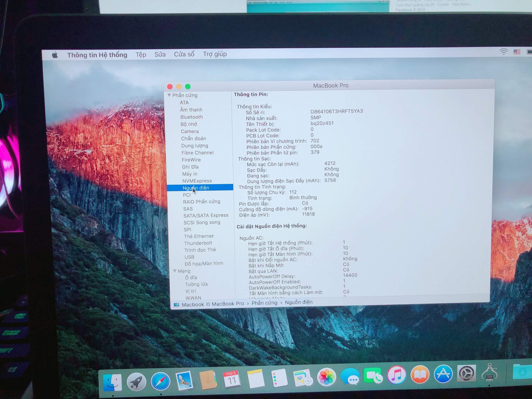
Task: Select Thunderbolt in sidebar
Action: pos(198,243)
